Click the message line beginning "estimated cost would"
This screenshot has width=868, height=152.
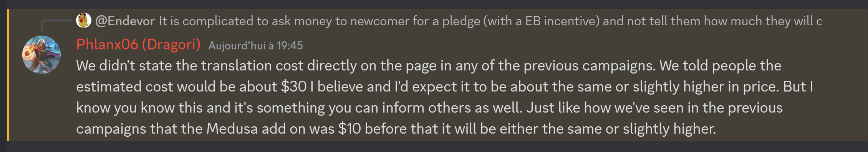pos(444,87)
